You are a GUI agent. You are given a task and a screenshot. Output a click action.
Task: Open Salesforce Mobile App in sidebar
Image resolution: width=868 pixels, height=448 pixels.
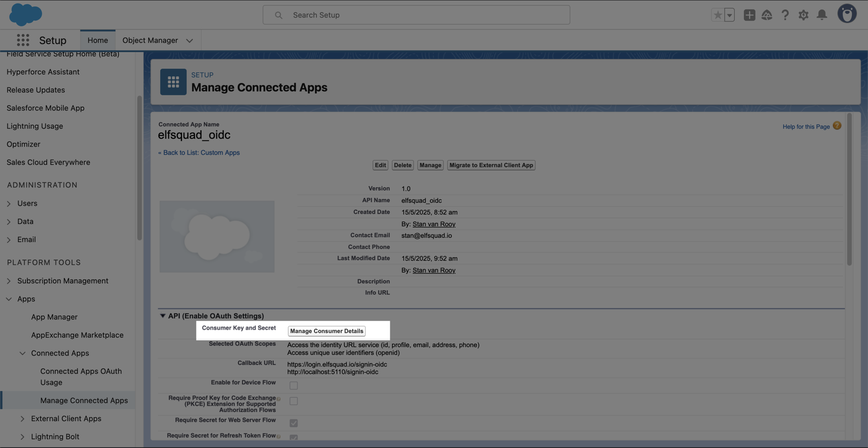tap(45, 108)
